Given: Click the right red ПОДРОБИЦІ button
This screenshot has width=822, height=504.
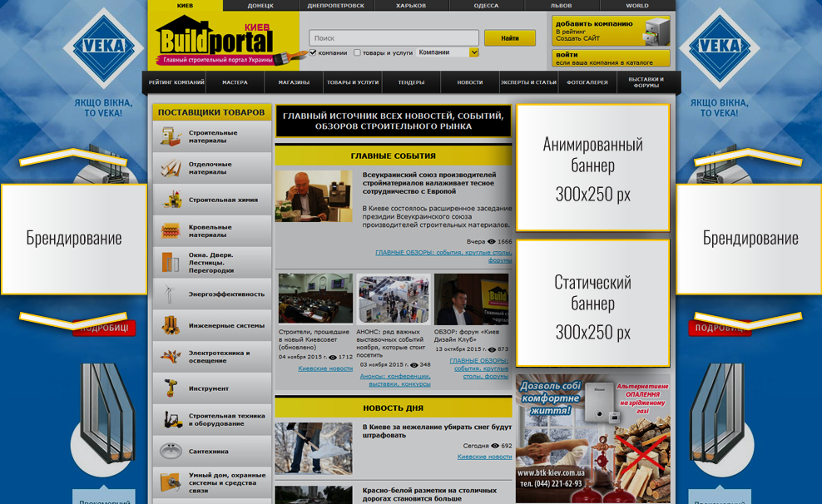Looking at the screenshot, I should click(x=719, y=328).
